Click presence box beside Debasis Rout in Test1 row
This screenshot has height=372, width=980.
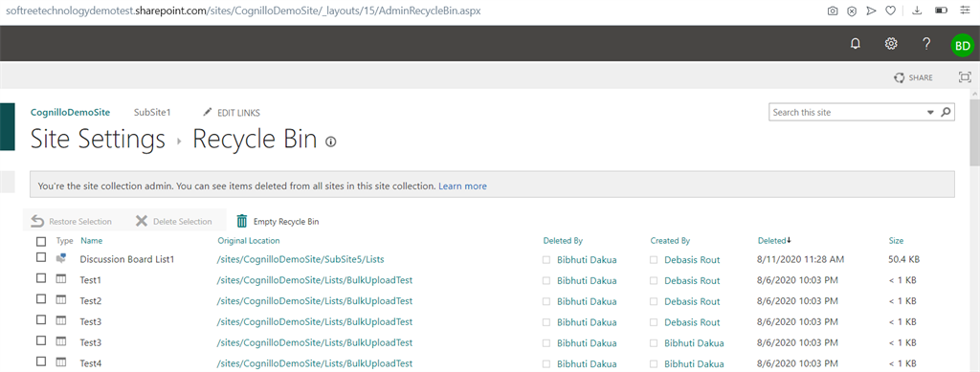(654, 281)
